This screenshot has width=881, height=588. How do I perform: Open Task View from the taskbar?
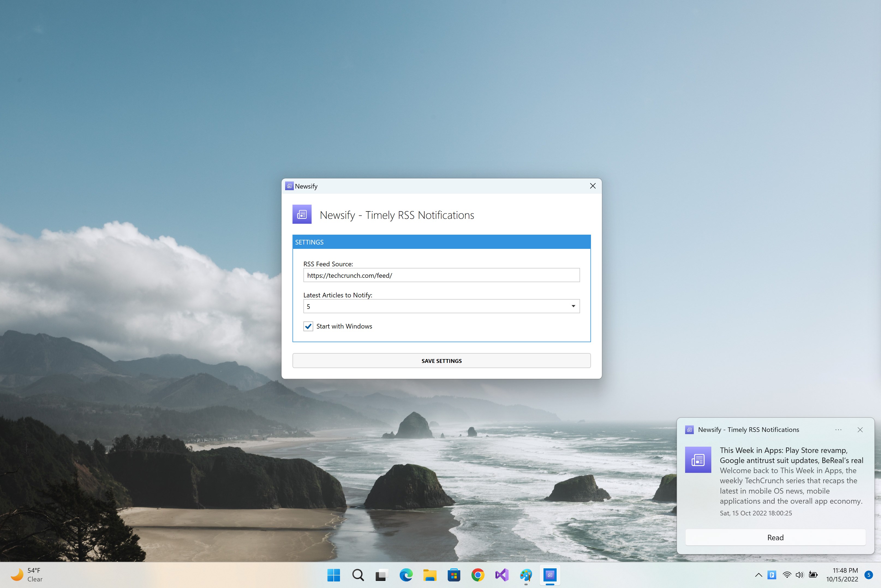click(x=382, y=575)
